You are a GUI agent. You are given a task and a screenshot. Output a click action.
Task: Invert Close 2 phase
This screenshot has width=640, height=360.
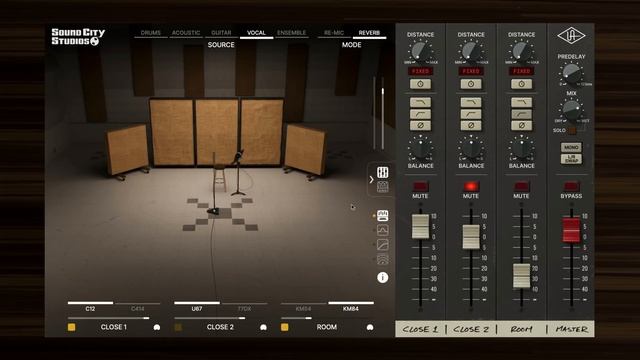tap(471, 125)
